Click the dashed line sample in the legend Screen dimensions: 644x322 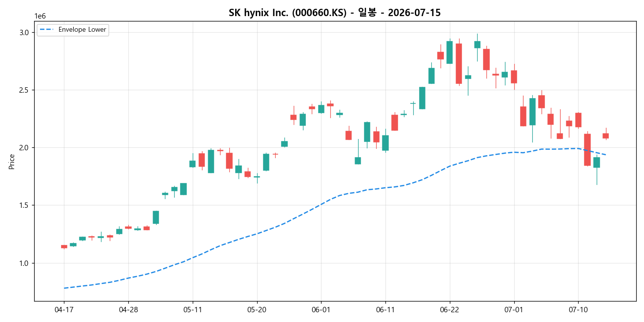[x=47, y=30]
